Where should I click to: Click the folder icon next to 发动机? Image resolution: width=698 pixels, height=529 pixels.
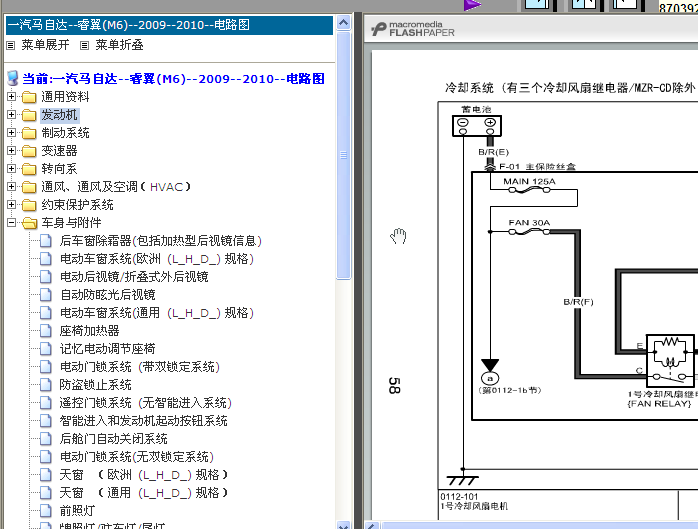(x=29, y=115)
